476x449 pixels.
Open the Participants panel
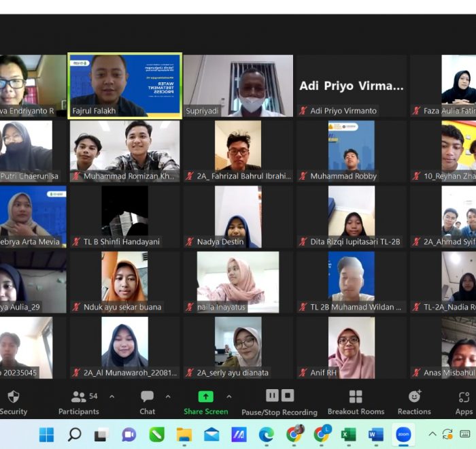point(79,397)
